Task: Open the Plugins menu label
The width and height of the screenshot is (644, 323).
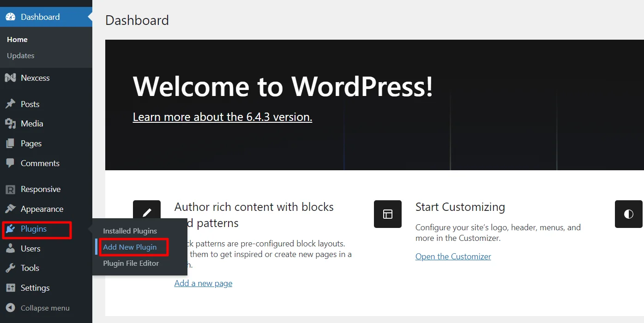Action: 34,229
